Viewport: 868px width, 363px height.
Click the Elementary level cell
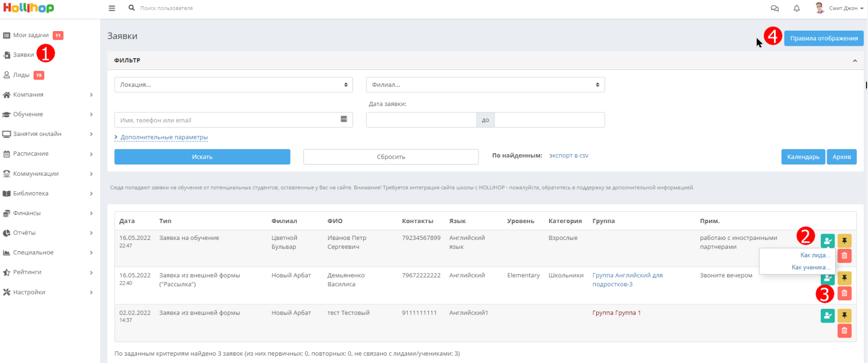coord(523,275)
